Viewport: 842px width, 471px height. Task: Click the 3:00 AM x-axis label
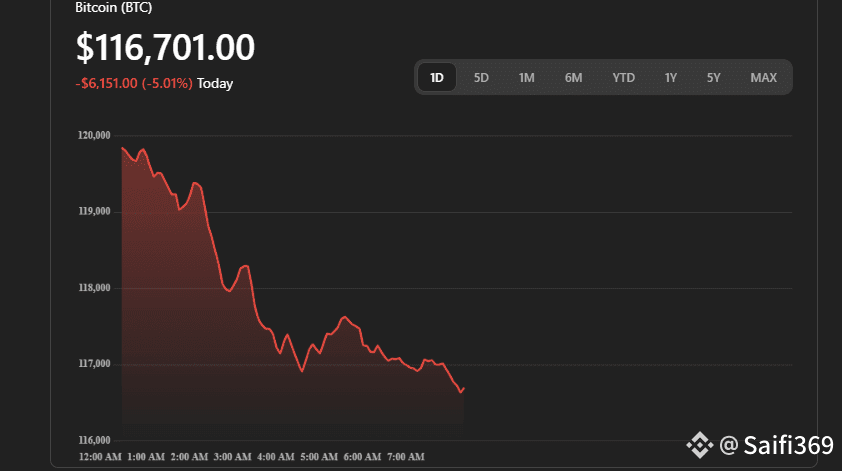233,457
